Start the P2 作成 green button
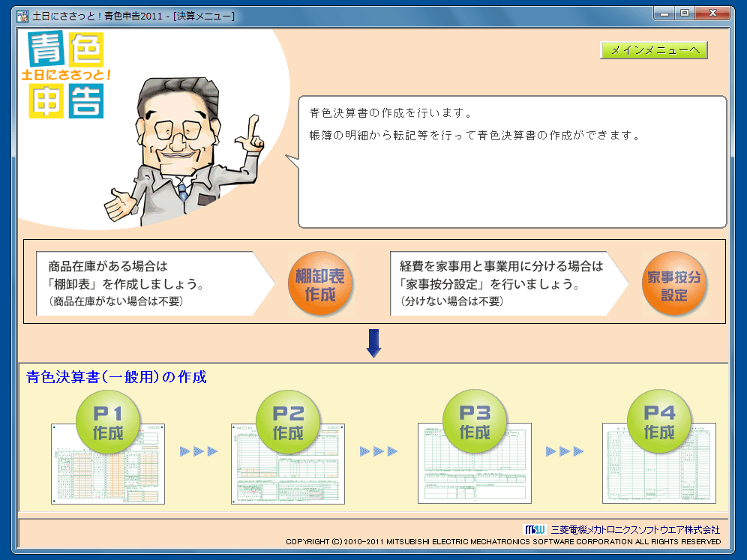 click(x=288, y=422)
